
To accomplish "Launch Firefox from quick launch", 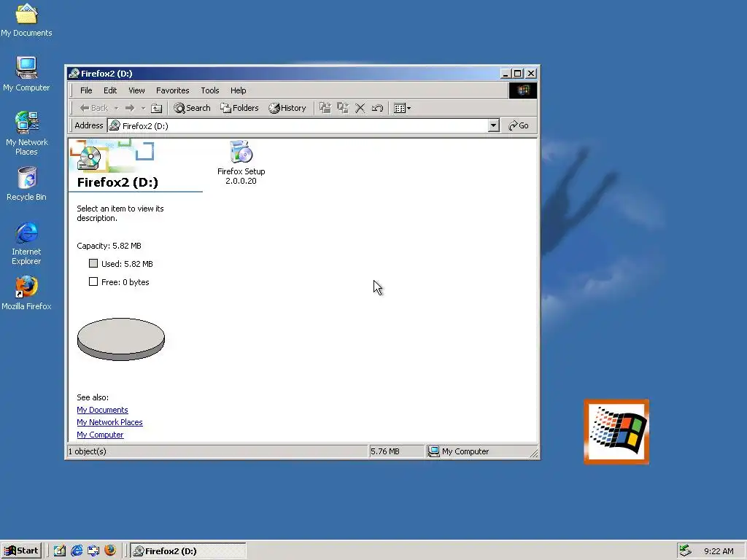I will pos(110,551).
